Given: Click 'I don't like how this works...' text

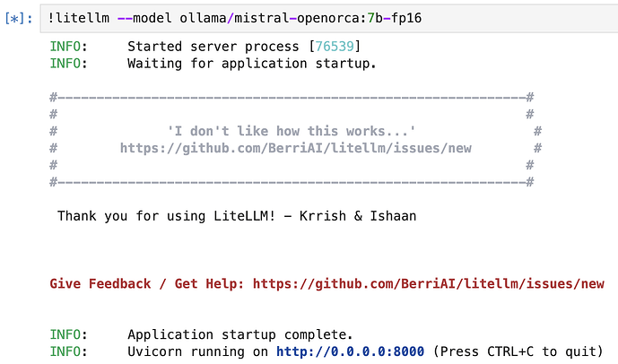Looking at the screenshot, I should 292,131.
